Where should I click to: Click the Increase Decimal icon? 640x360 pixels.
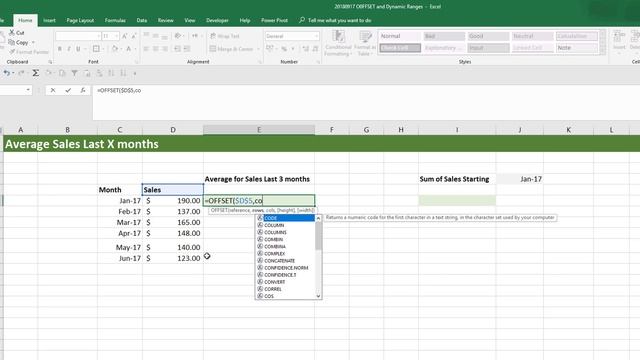(x=306, y=49)
